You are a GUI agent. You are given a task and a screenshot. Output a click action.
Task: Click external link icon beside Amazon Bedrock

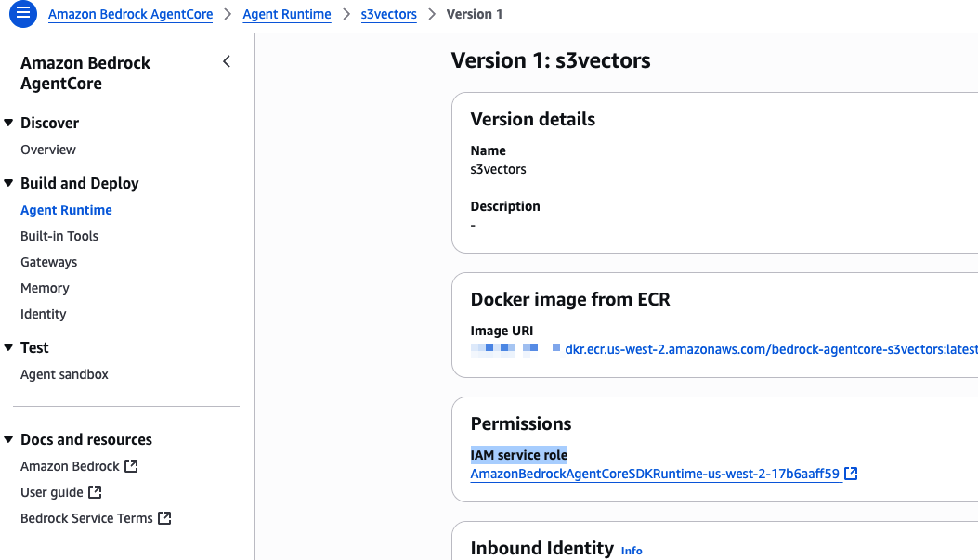pos(131,466)
